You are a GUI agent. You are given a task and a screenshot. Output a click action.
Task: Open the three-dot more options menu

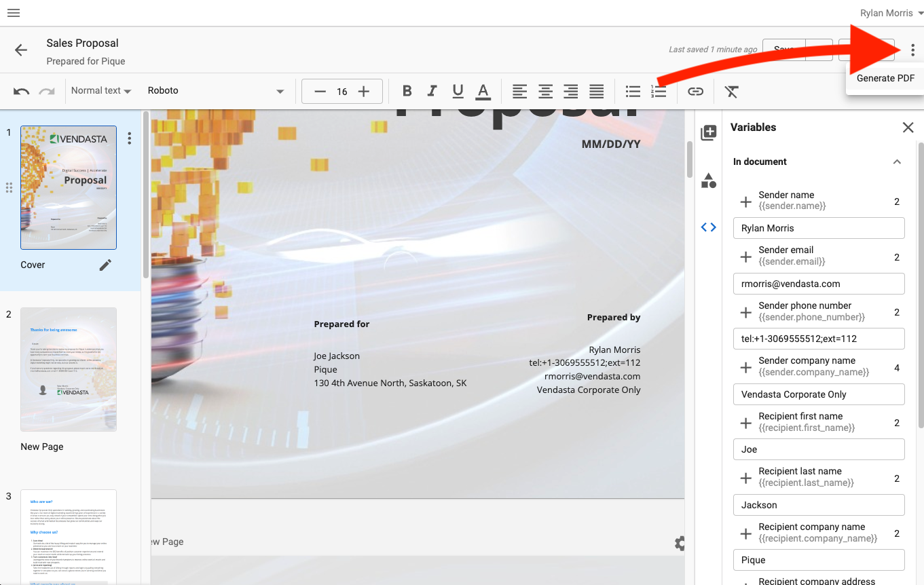coord(912,50)
